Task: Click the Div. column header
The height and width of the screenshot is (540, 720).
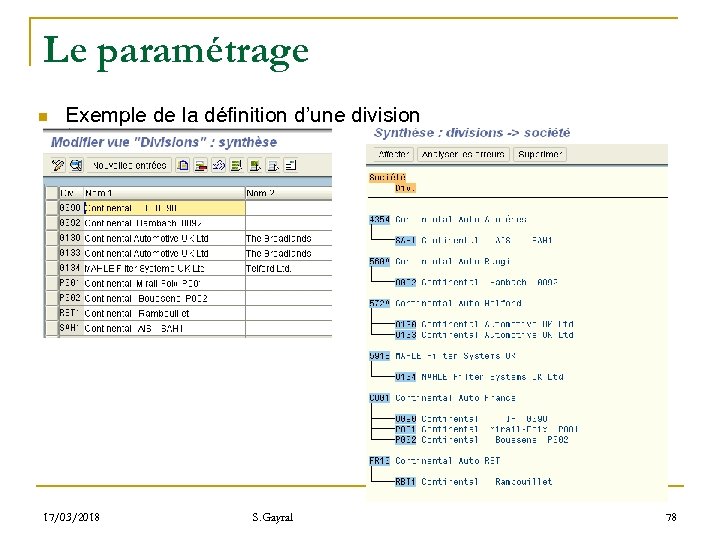Action: click(71, 193)
